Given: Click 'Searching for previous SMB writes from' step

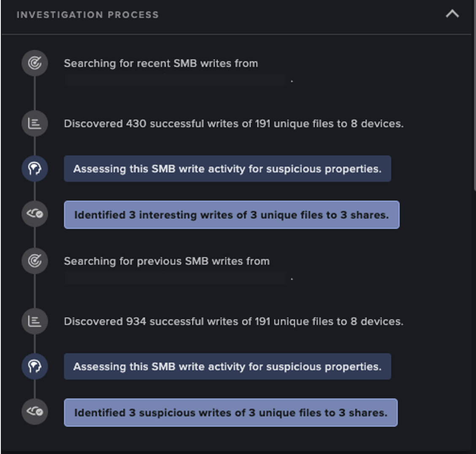Looking at the screenshot, I should pyautogui.click(x=167, y=261).
